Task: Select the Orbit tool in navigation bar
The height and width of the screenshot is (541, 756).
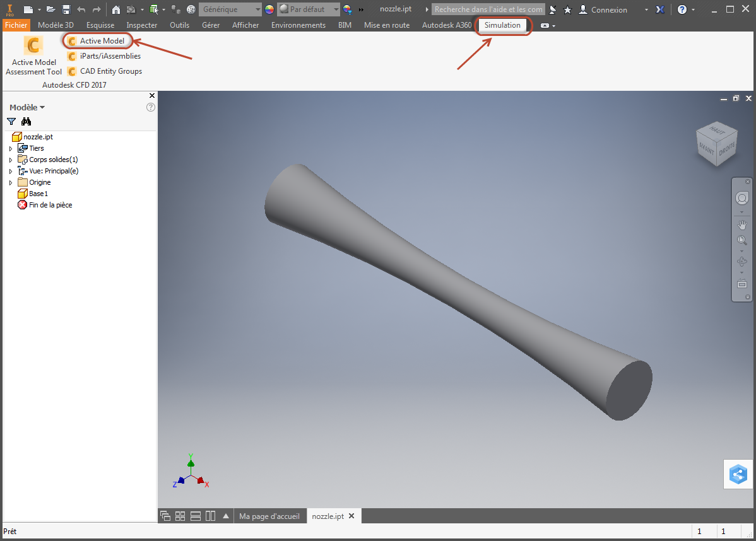Action: 741,262
